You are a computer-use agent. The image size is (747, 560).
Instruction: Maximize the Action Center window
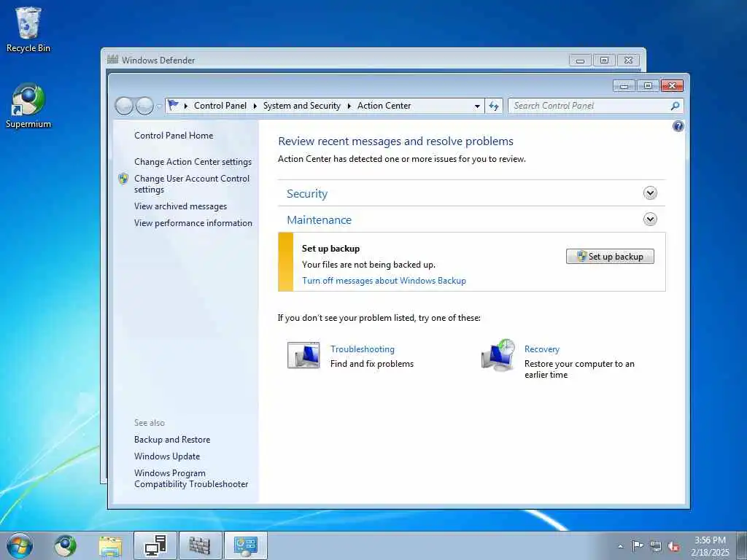[x=648, y=86]
